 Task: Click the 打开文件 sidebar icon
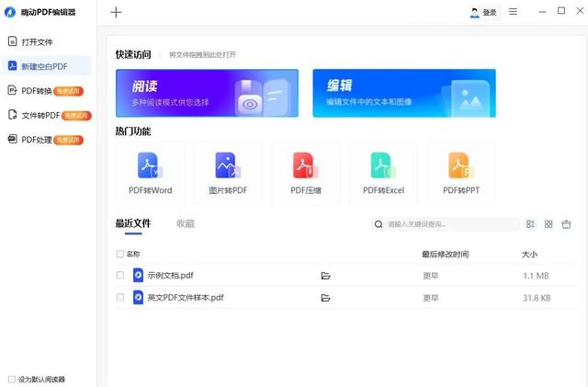point(12,41)
